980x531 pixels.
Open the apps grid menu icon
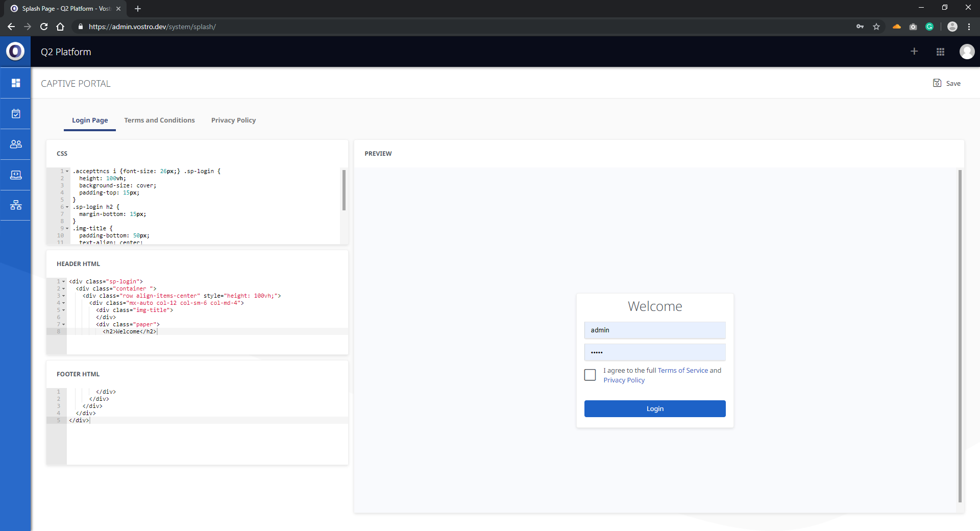tap(940, 52)
